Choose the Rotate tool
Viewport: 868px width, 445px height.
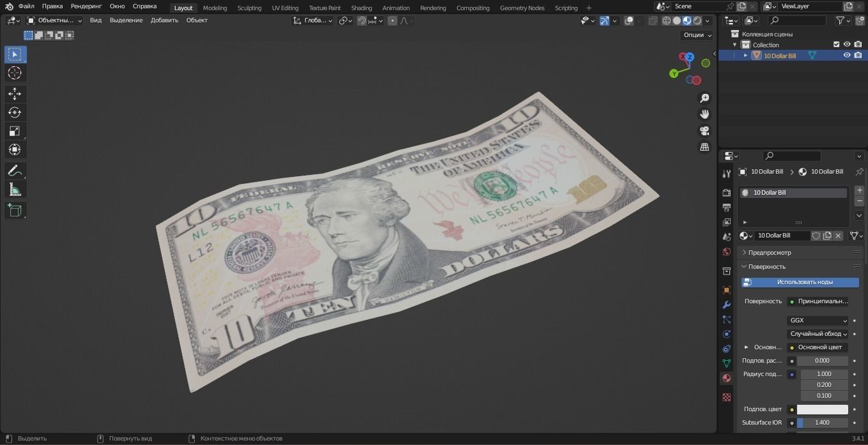15,112
